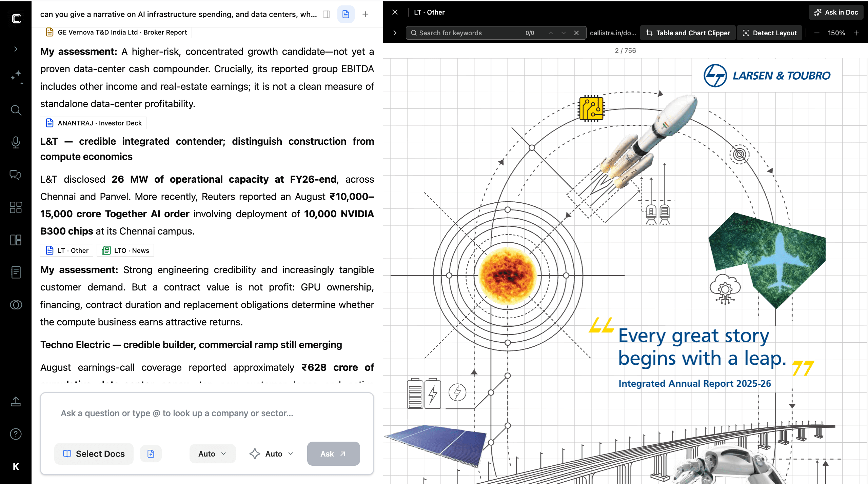Click the 2 / 756 page indicator
Image resolution: width=868 pixels, height=484 pixels.
click(x=625, y=51)
